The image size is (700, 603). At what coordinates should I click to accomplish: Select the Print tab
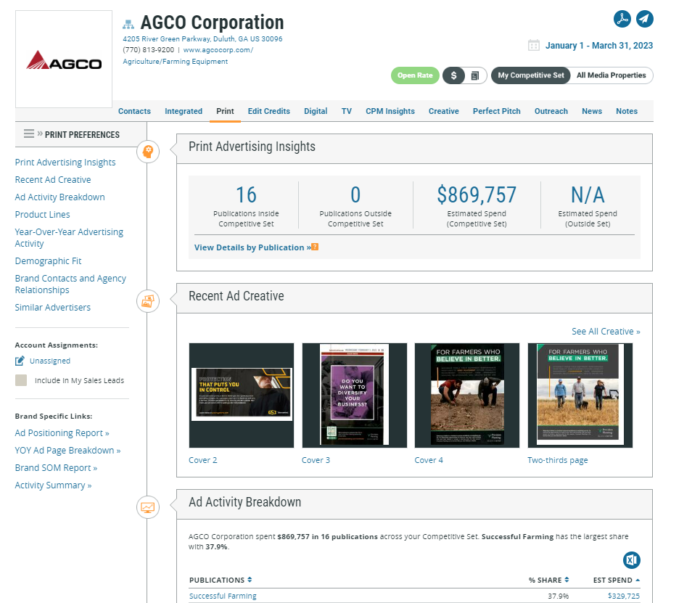[225, 111]
